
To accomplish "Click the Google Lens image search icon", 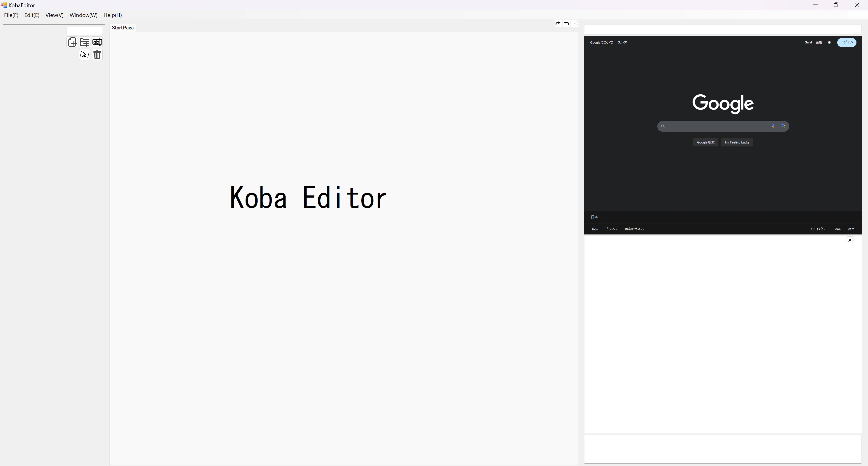I will click(x=783, y=126).
